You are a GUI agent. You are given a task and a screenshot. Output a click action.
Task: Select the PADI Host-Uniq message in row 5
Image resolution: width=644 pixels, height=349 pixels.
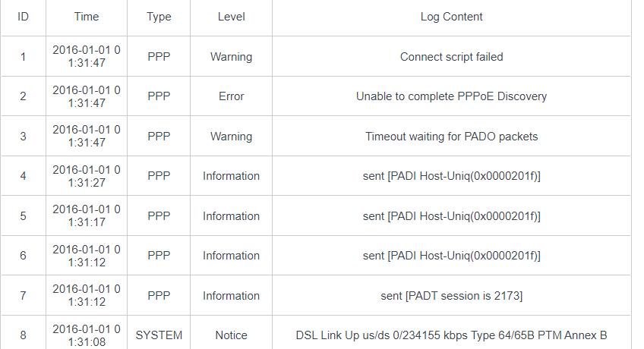tap(451, 216)
